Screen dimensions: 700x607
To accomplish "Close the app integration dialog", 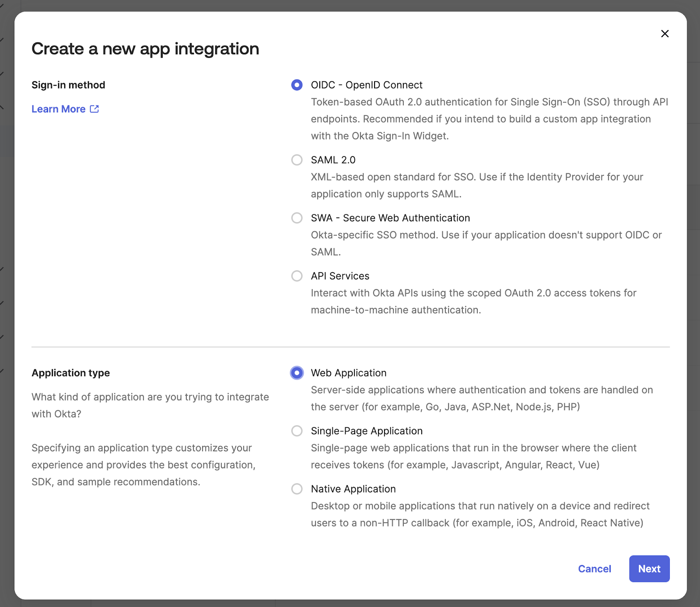I will (x=665, y=34).
